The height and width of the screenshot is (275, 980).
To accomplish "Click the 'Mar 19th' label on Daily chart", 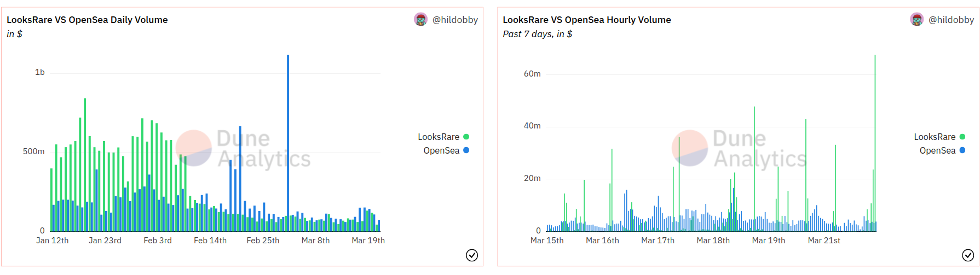I will [x=368, y=241].
